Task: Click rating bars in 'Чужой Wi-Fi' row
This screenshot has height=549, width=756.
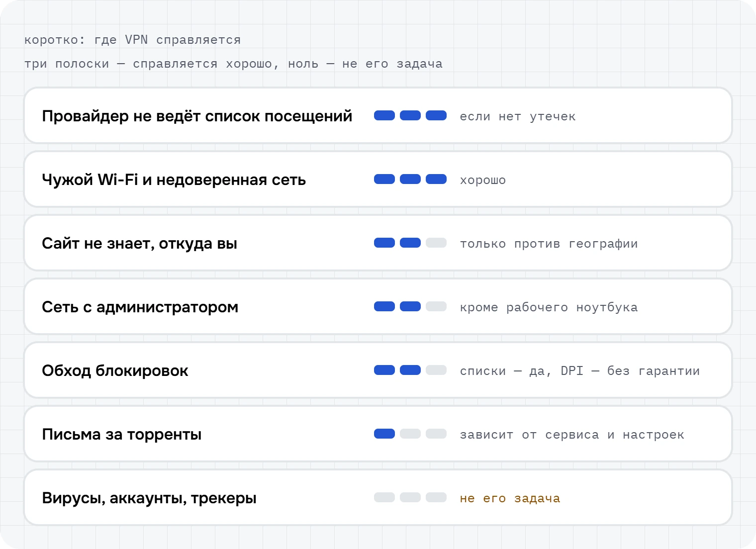Action: [410, 179]
